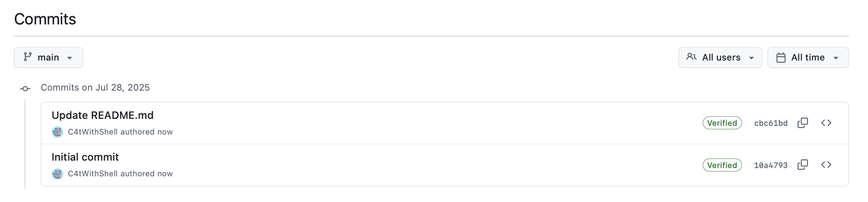868x202 pixels.
Task: Click the people icon on All users
Action: [x=691, y=57]
